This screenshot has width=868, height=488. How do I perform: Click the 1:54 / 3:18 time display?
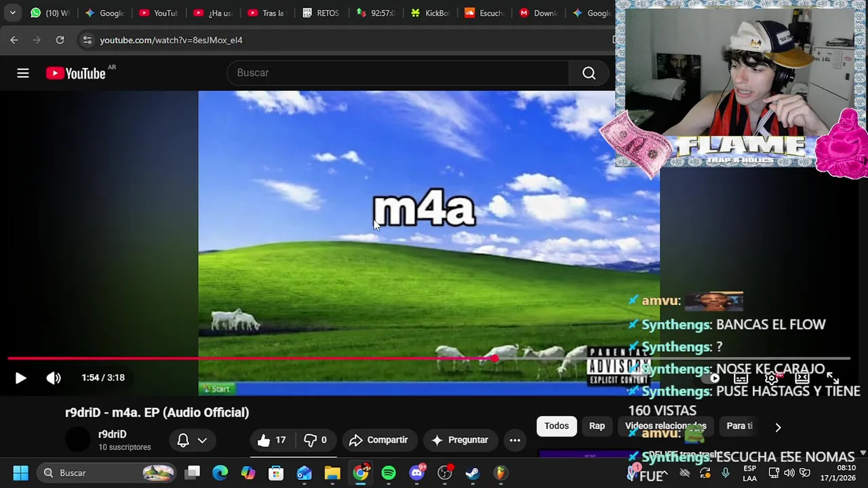103,378
